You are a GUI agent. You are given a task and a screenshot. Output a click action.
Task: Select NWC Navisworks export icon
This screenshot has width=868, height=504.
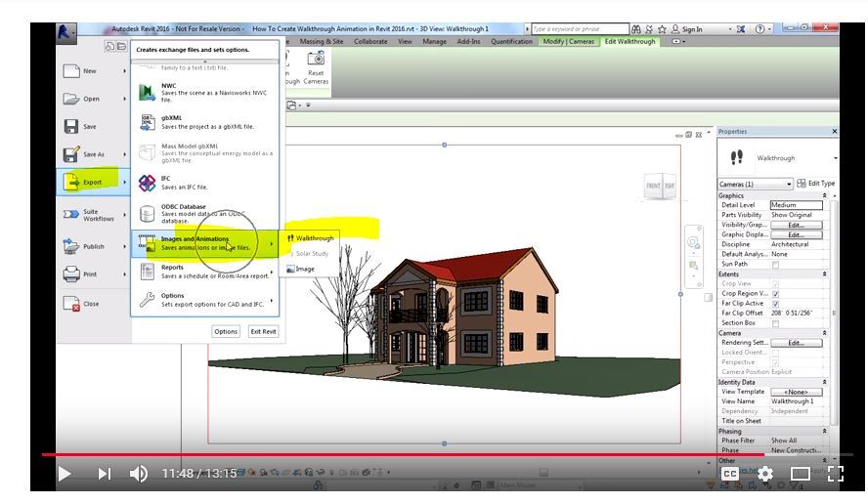coord(147,92)
